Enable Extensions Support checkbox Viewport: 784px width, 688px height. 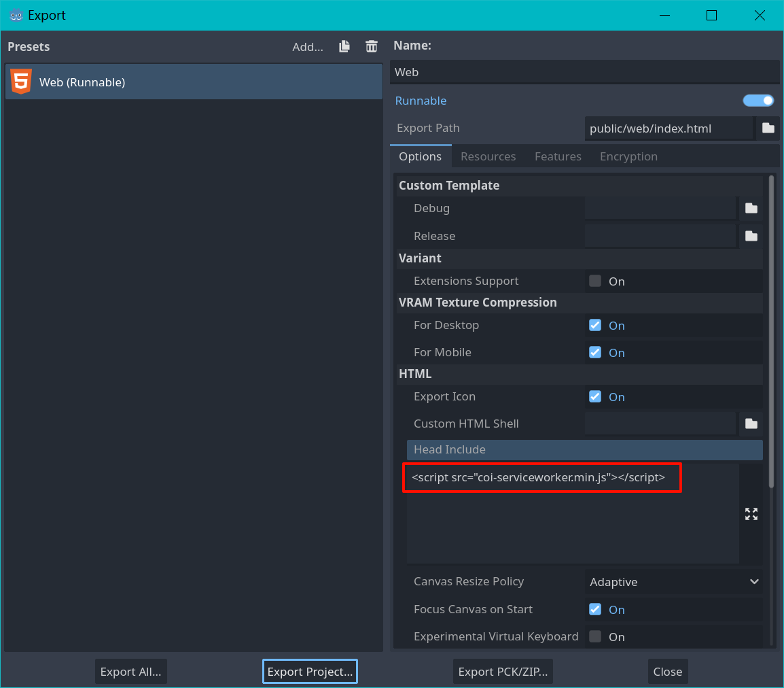tap(595, 281)
